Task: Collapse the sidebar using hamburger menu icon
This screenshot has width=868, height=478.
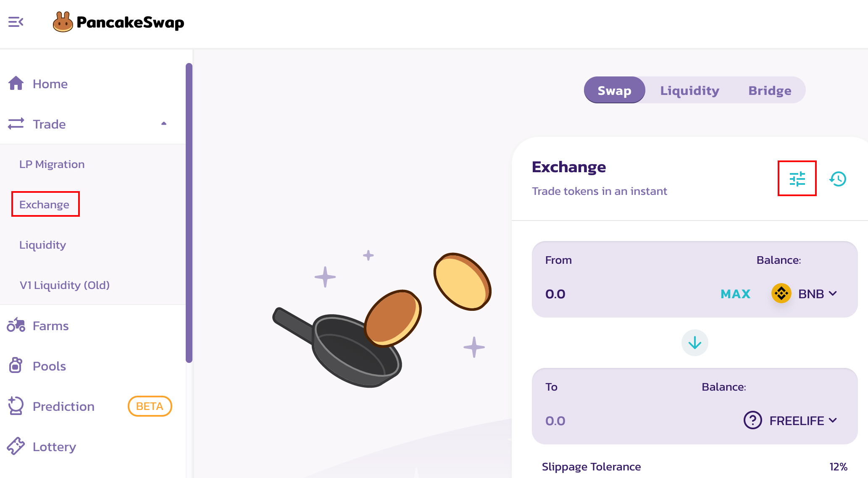Action: (16, 22)
